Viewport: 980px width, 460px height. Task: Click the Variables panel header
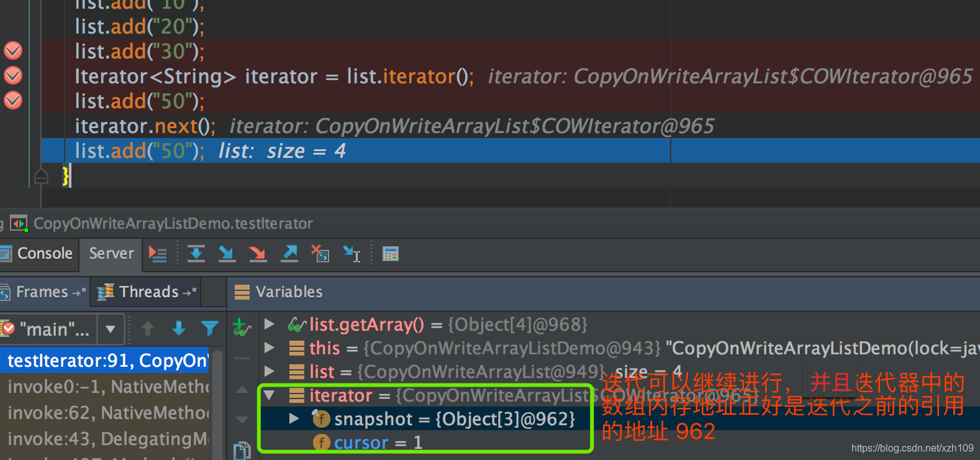[x=289, y=292]
